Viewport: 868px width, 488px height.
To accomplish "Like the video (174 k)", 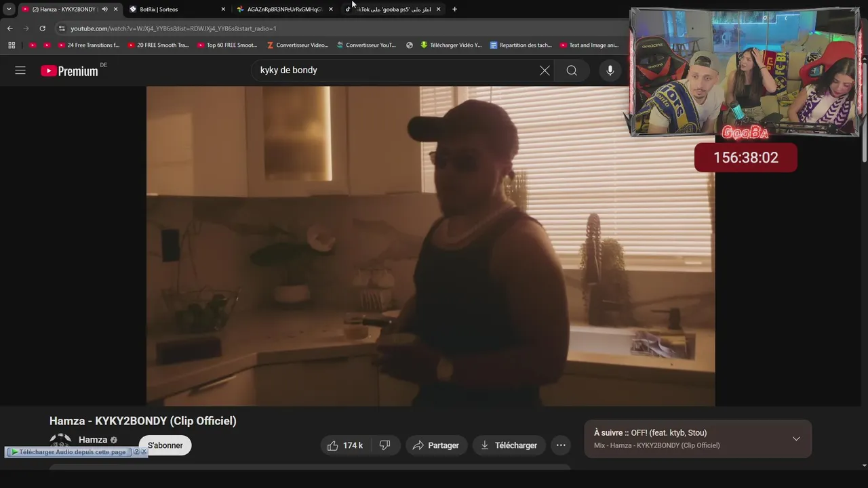I will pyautogui.click(x=346, y=445).
